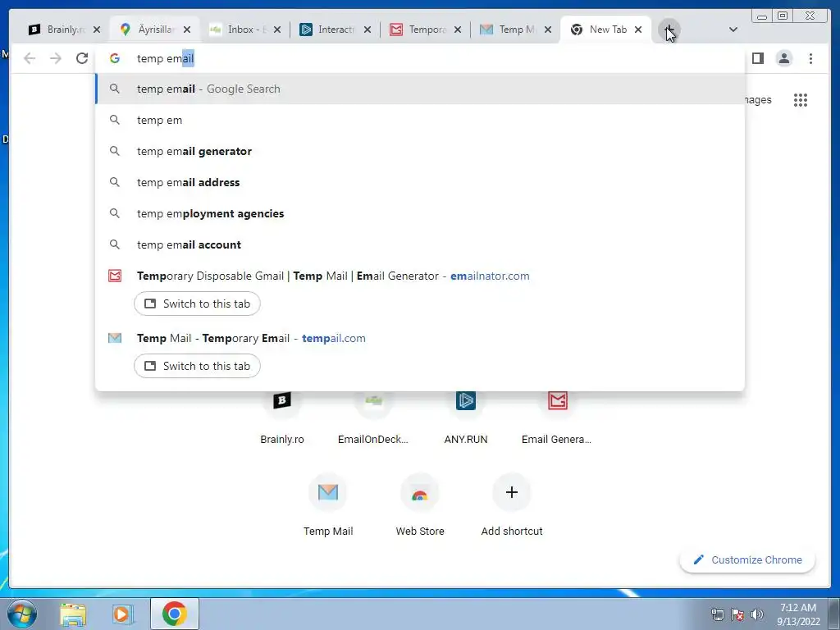The width and height of the screenshot is (840, 630).
Task: Close the Brainly.ro tab
Action: coord(97,30)
